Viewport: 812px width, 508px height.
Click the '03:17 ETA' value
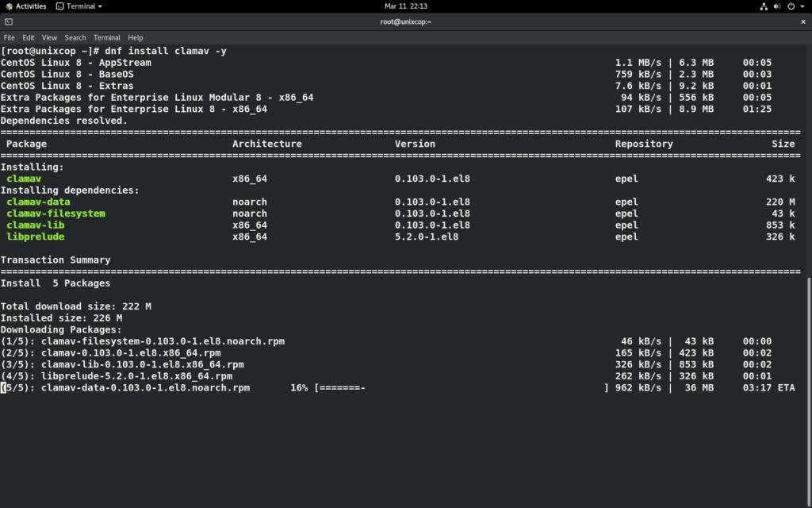point(768,387)
